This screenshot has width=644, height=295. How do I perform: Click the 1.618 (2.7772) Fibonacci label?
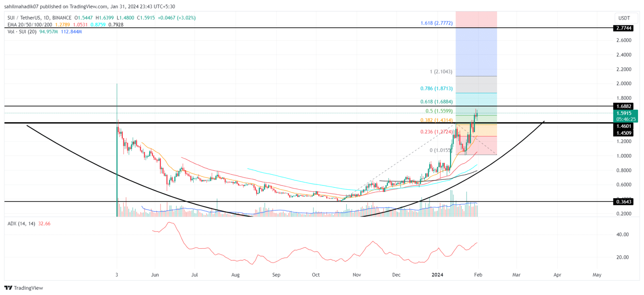(x=437, y=23)
